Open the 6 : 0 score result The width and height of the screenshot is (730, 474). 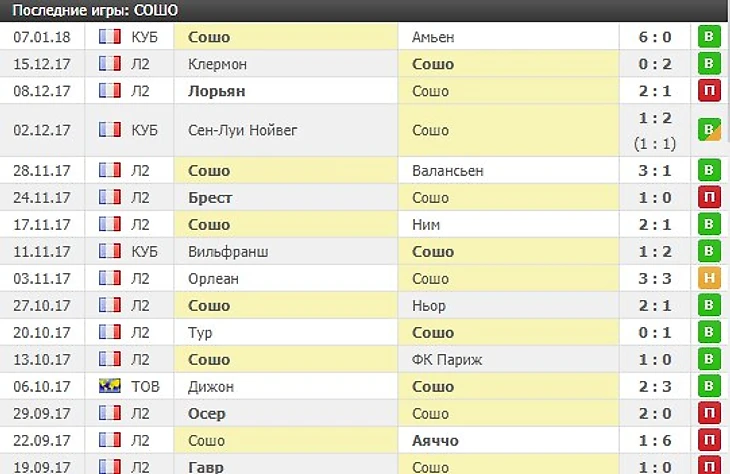pos(654,37)
